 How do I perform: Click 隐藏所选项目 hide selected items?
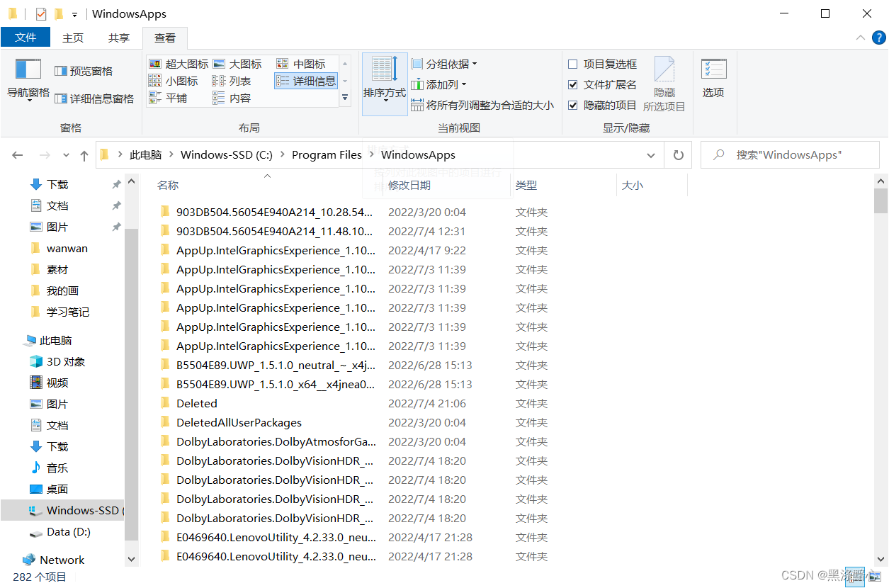(664, 84)
